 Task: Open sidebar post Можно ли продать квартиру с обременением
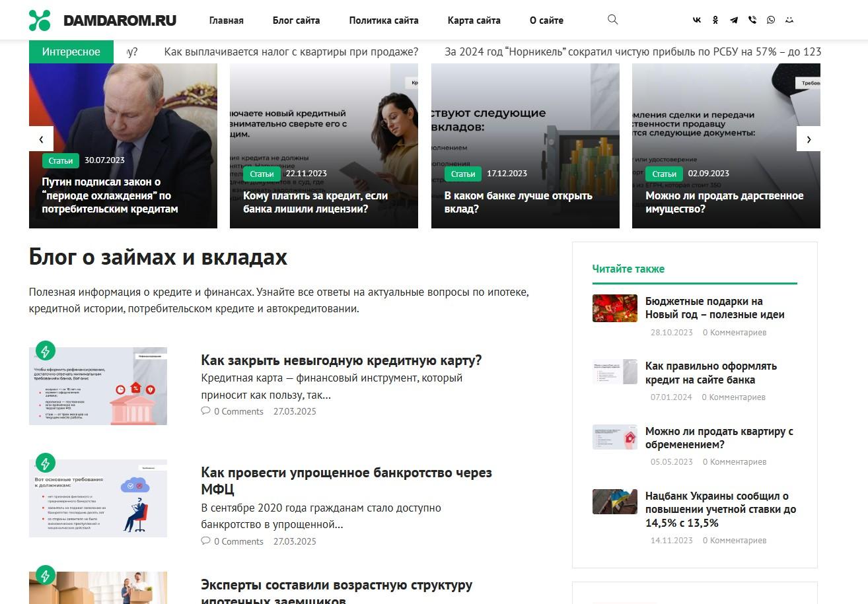point(719,438)
